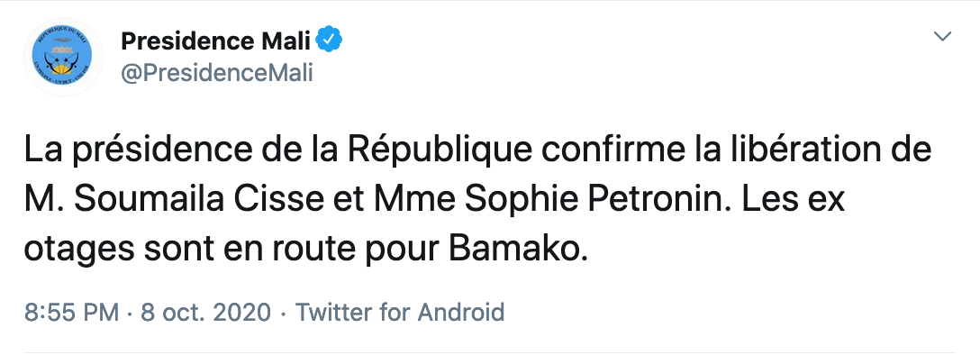Click the 8 oct. 2020 date

click(x=205, y=311)
